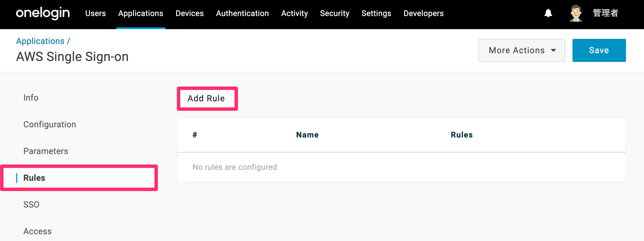Switch to the Parameters tab

[45, 151]
